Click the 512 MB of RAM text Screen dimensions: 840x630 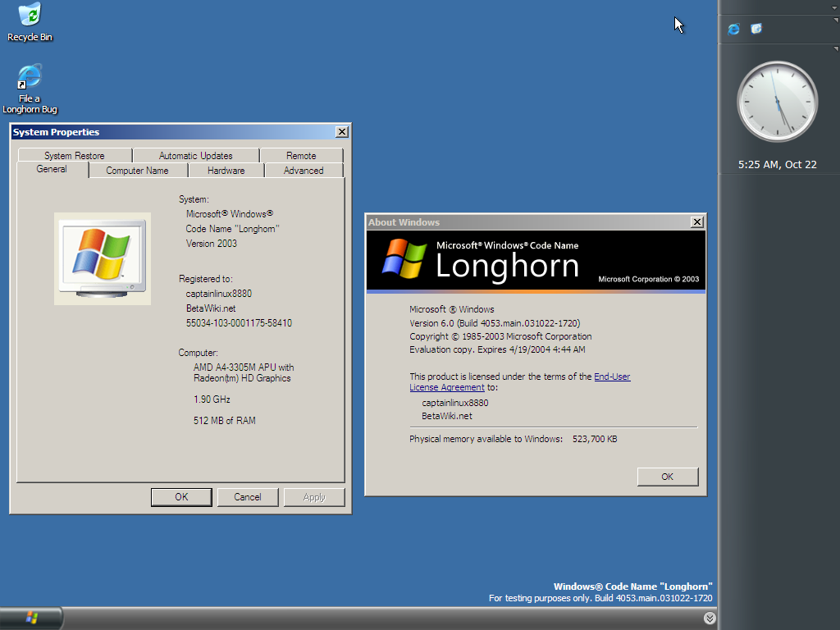[225, 421]
